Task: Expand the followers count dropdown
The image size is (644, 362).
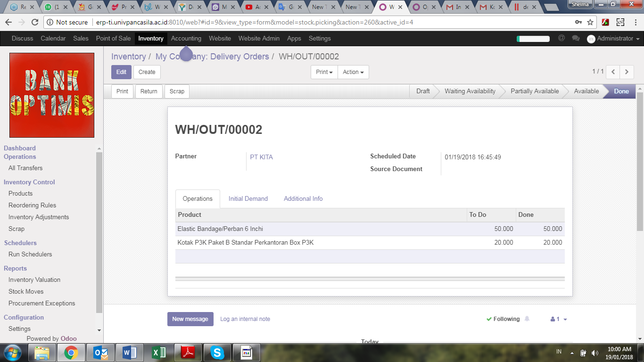Action: point(559,319)
